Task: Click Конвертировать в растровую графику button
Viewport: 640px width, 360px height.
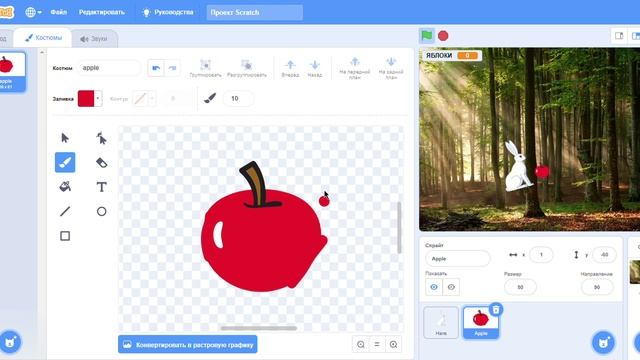Action: 188,344
